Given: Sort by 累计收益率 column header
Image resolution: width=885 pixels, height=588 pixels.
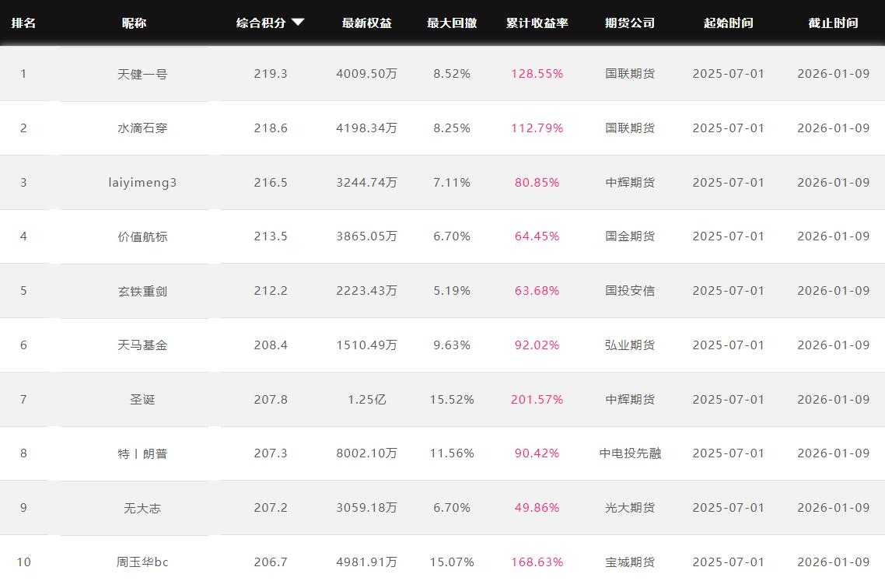Looking at the screenshot, I should coord(537,23).
